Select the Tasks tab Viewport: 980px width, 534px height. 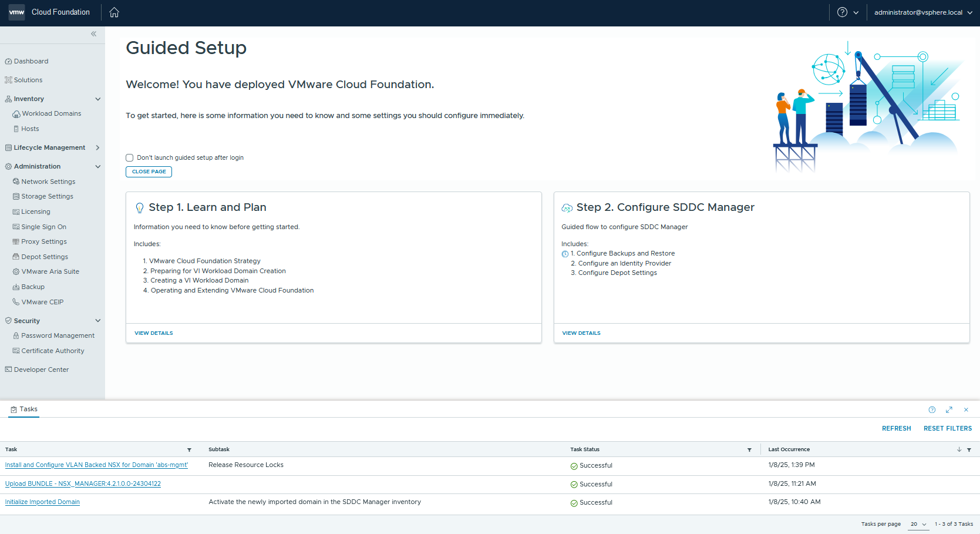pos(24,409)
